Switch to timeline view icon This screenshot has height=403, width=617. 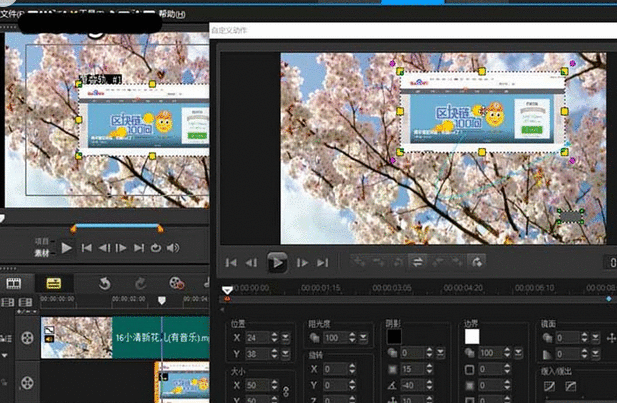click(53, 284)
